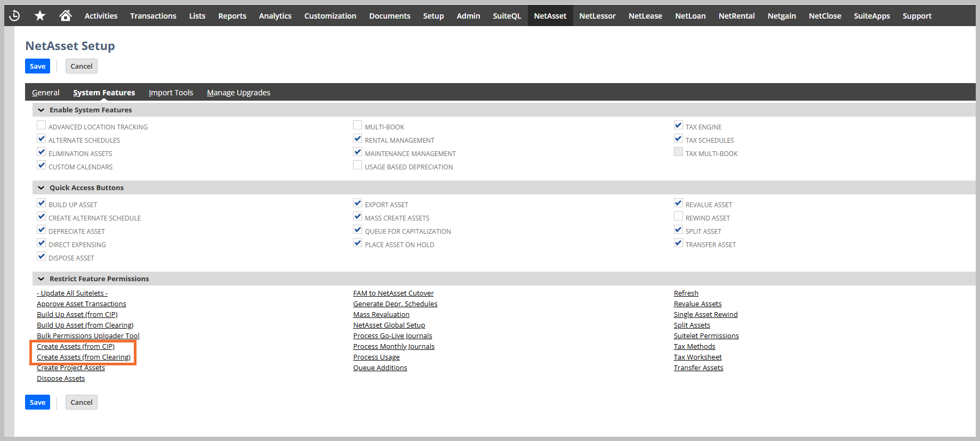This screenshot has width=980, height=441.
Task: Switch to the Manage Upgrades tab
Action: 238,93
